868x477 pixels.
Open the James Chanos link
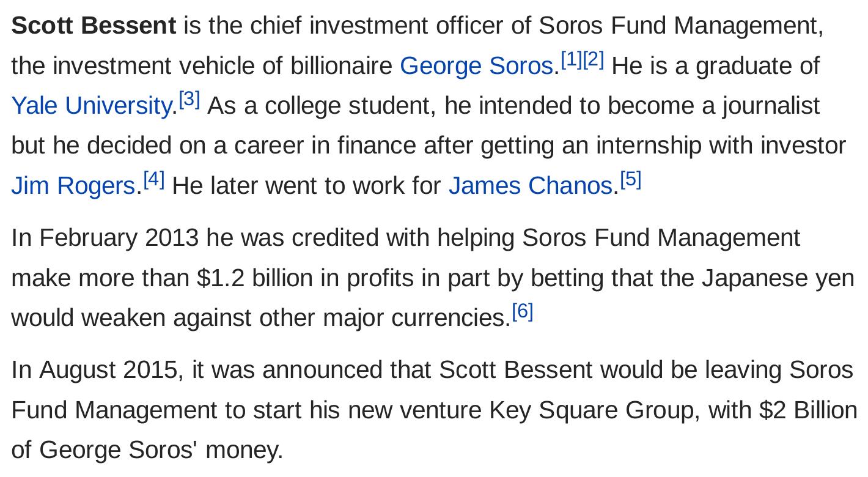tap(530, 185)
